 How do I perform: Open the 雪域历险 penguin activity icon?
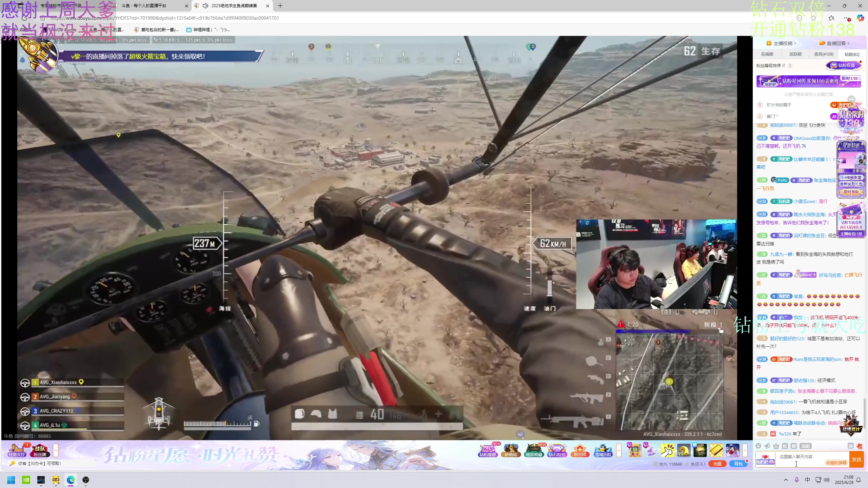(603, 450)
